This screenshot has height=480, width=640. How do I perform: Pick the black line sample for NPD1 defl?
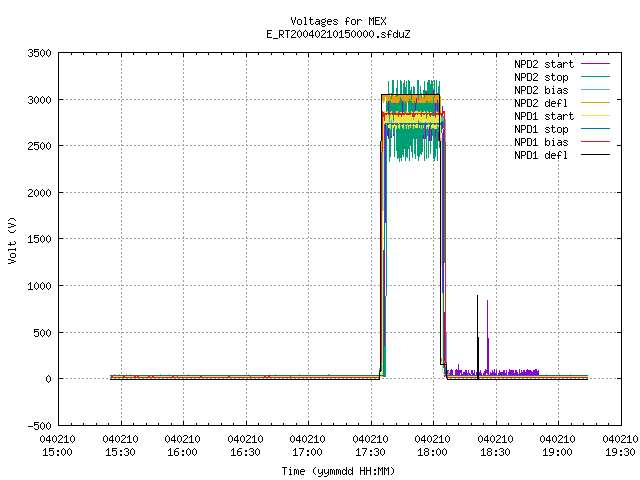tap(595, 155)
